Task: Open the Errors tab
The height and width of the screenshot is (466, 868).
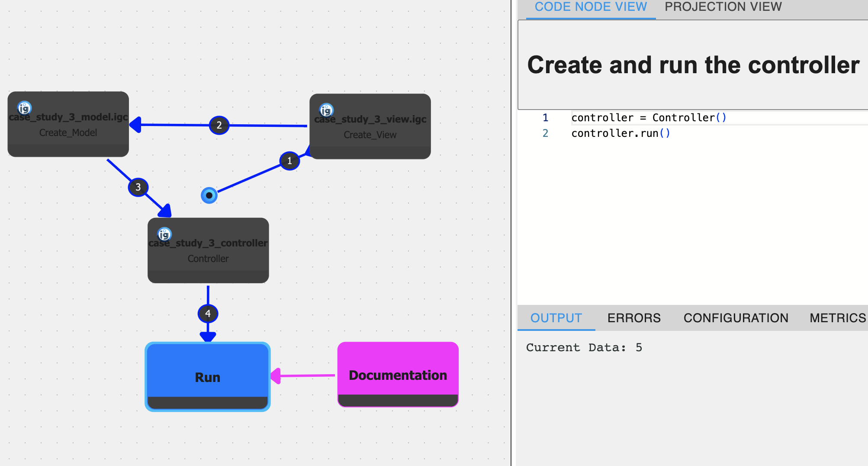Action: (x=634, y=318)
